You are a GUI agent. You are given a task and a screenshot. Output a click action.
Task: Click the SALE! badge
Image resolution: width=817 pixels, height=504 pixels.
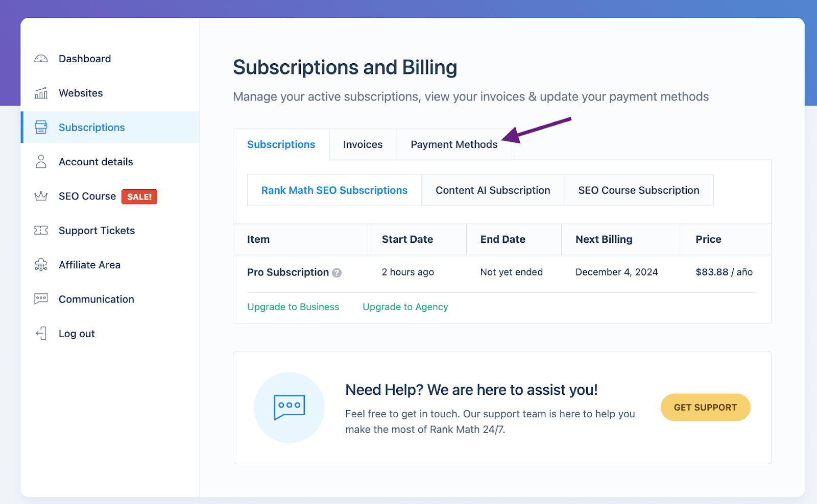click(139, 196)
